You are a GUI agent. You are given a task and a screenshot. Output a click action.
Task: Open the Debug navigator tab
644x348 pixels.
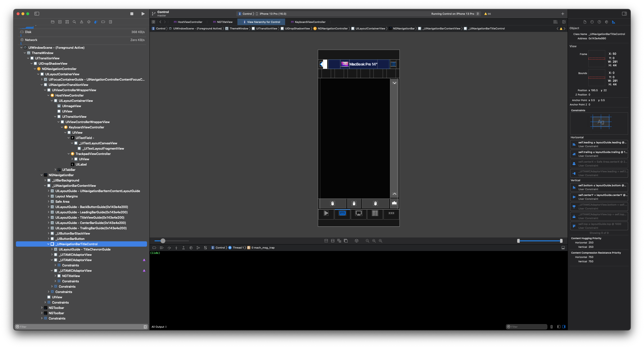coord(96,22)
